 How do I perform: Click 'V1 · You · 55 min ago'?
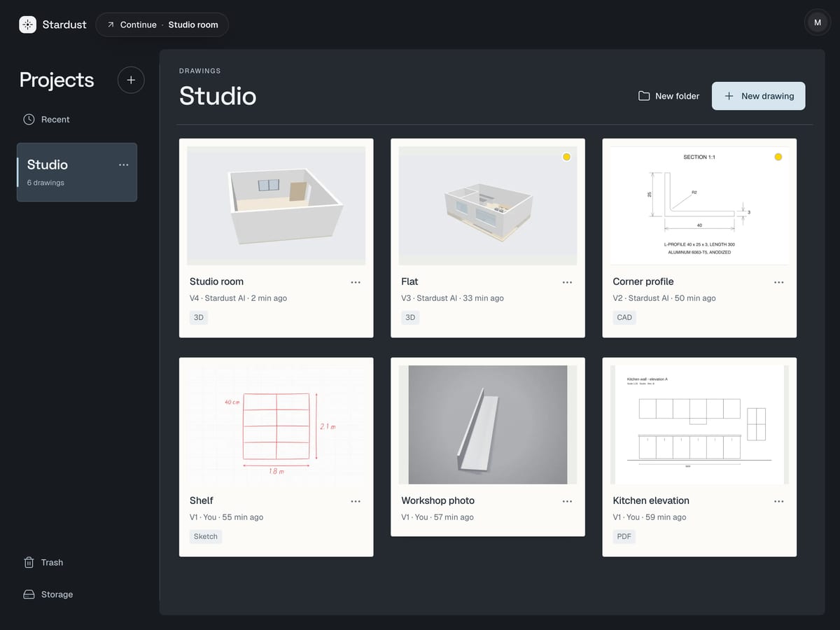coord(226,517)
